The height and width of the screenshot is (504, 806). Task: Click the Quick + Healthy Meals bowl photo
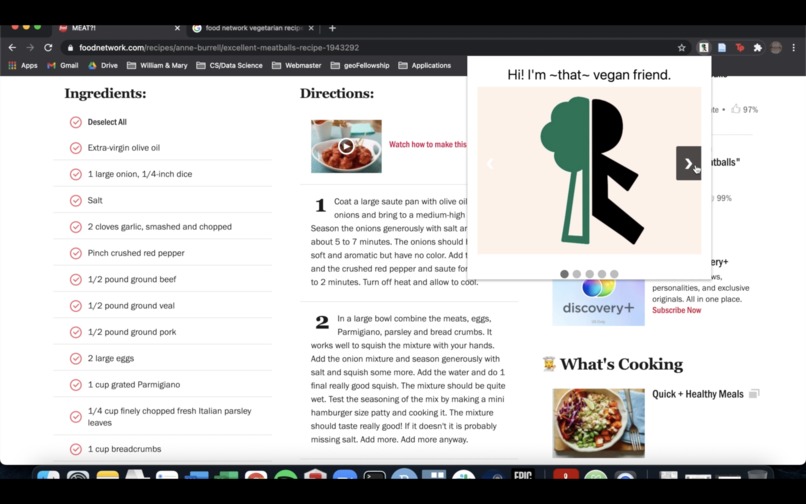[598, 423]
